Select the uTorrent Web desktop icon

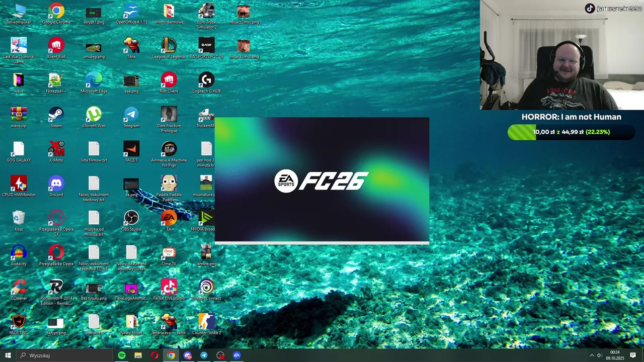pyautogui.click(x=94, y=118)
